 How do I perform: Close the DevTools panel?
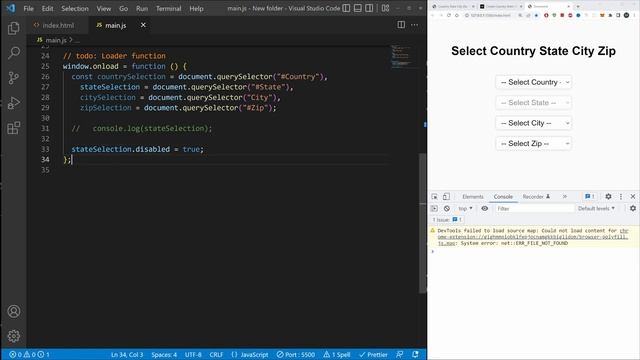pos(633,196)
